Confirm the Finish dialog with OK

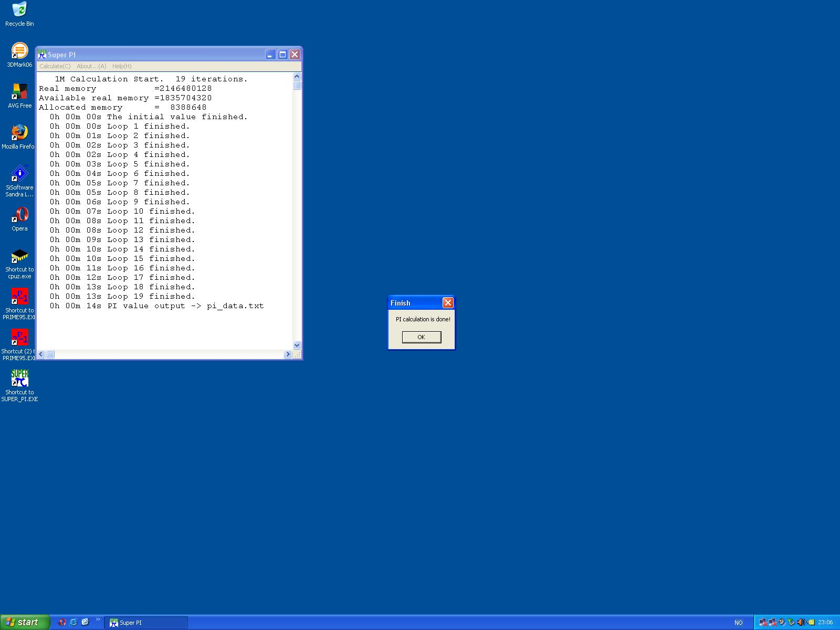[422, 337]
